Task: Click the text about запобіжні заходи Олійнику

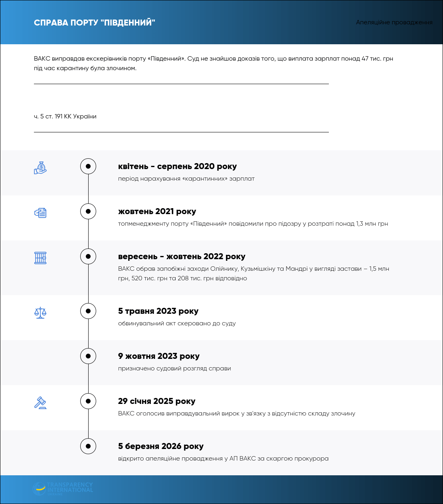Action: pyautogui.click(x=254, y=274)
